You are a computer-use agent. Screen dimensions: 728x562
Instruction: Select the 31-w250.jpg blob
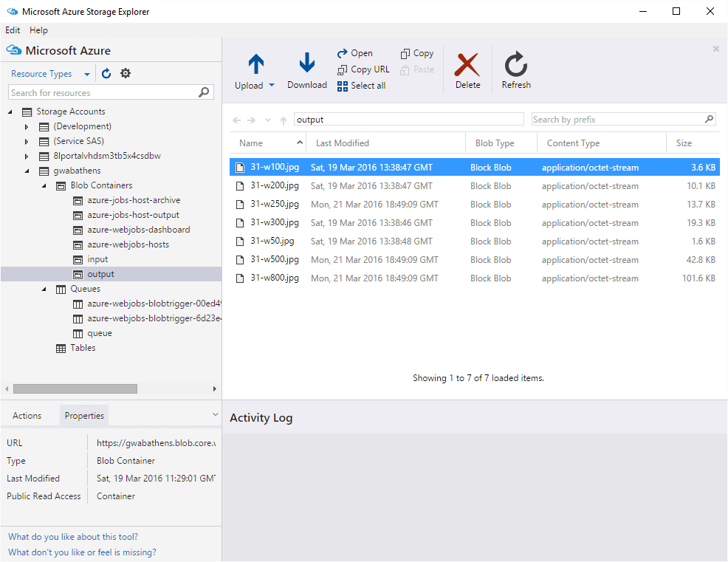click(475, 205)
